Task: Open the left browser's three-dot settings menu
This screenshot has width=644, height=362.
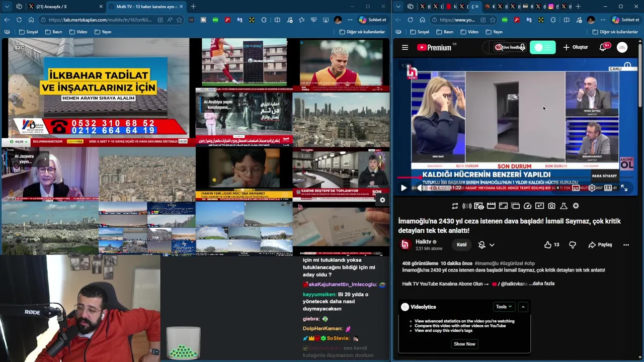Action: (350, 20)
